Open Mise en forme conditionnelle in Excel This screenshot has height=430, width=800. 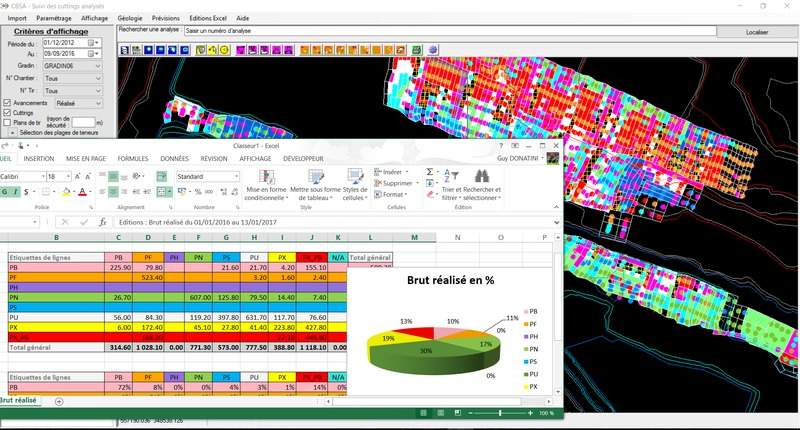(266, 185)
